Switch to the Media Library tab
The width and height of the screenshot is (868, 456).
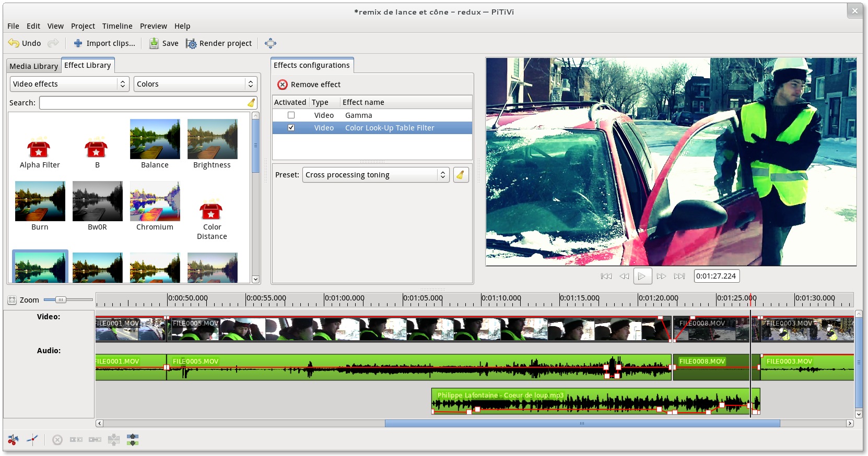(x=33, y=66)
